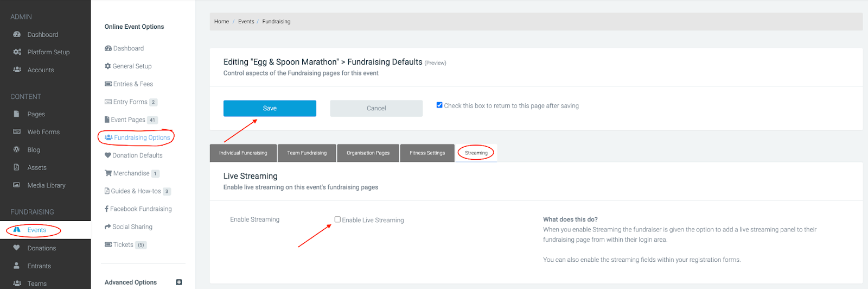Click the blue Save button
Viewport: 868px width, 289px height.
coord(270,108)
